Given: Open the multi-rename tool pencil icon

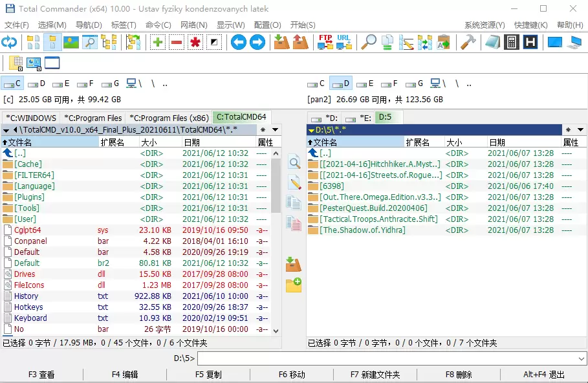Looking at the screenshot, I should (406, 42).
